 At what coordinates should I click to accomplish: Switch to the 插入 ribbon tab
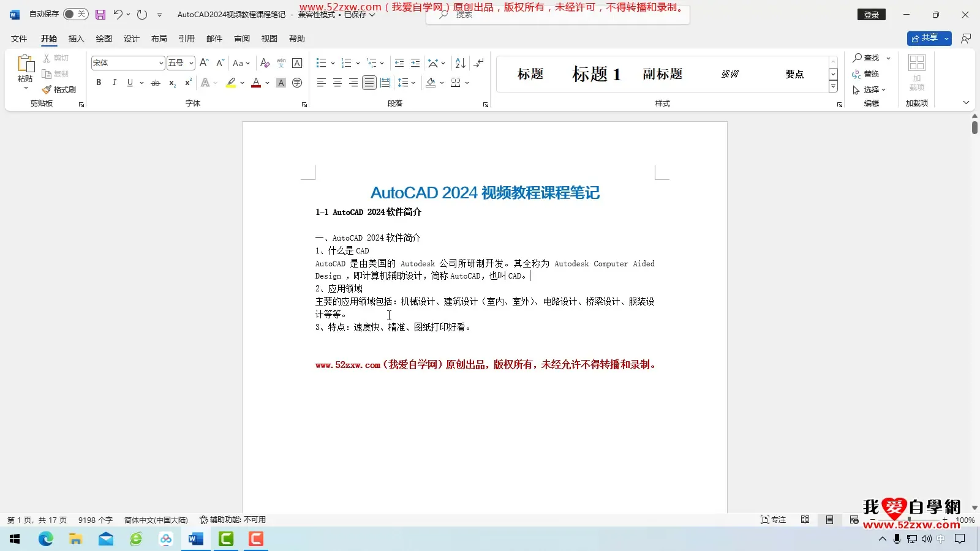click(76, 38)
